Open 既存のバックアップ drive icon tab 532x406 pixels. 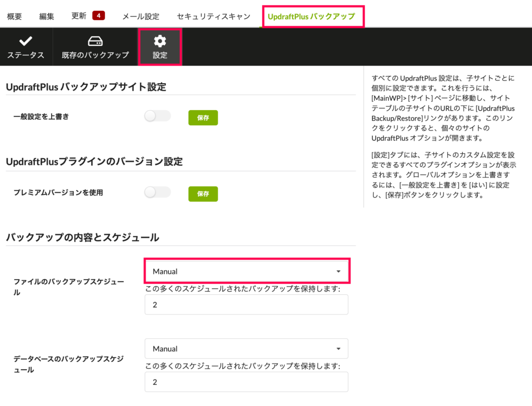click(95, 47)
